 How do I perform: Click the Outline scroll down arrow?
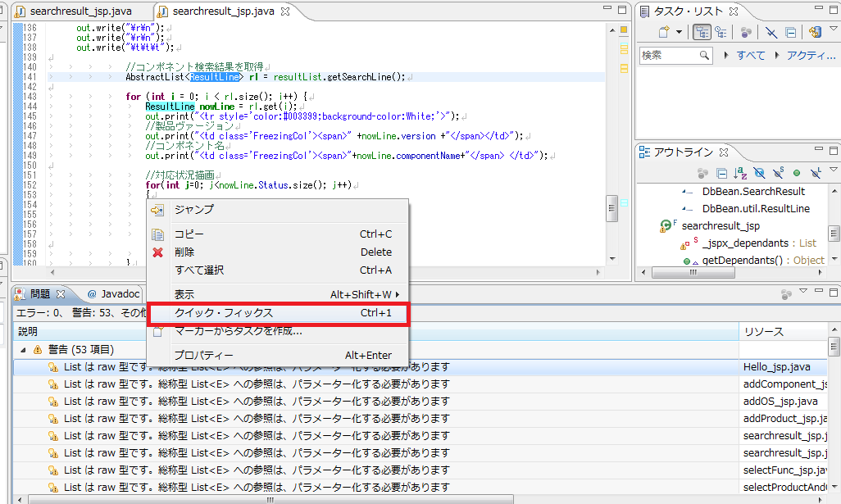pos(834,260)
